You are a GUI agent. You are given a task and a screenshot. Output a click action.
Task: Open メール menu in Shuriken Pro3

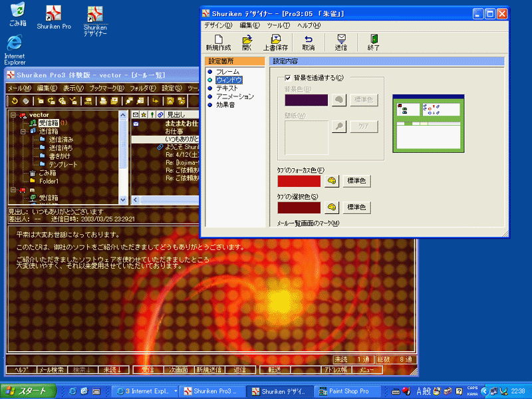tap(19, 88)
